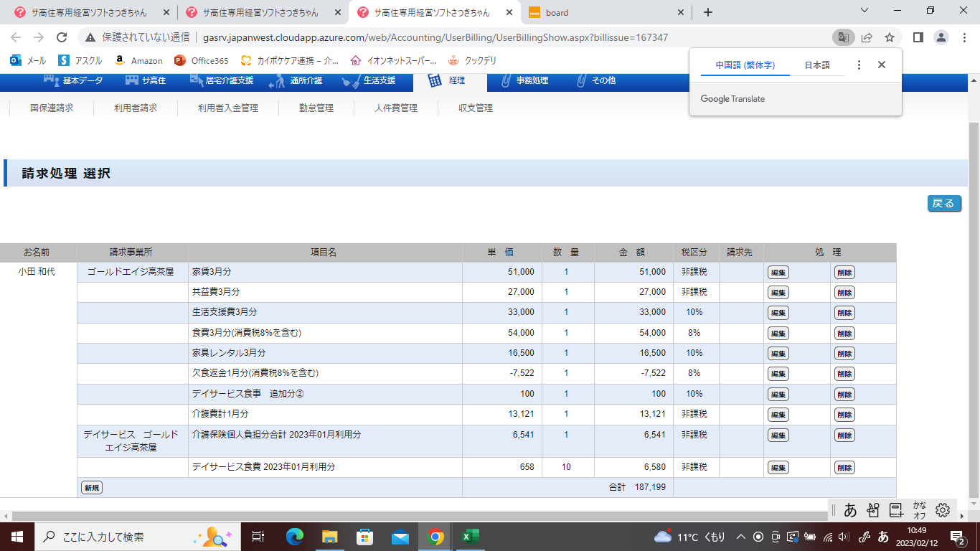This screenshot has height=551, width=980.
Task: Bookmark this page with the star icon
Action: click(x=890, y=37)
